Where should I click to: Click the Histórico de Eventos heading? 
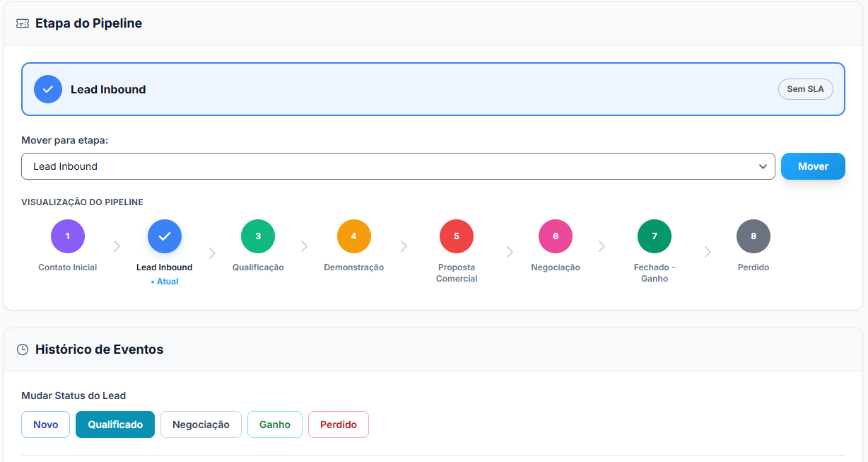(x=99, y=350)
